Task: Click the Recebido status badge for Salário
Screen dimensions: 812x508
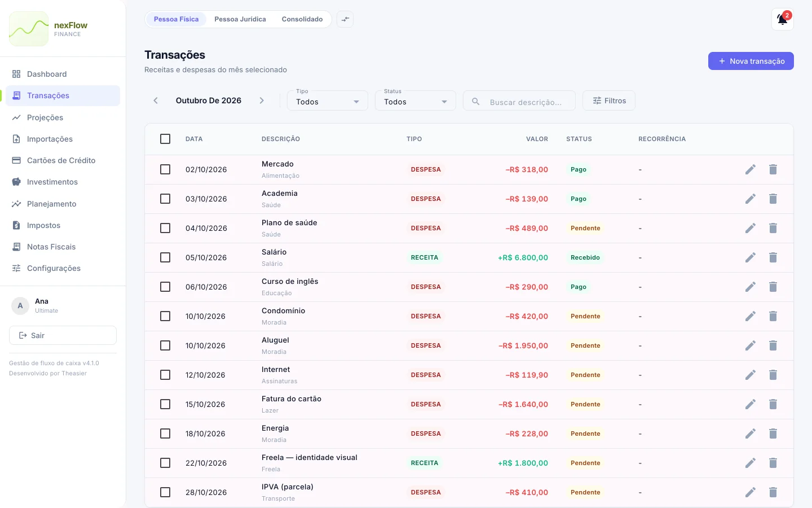Action: pyautogui.click(x=585, y=257)
